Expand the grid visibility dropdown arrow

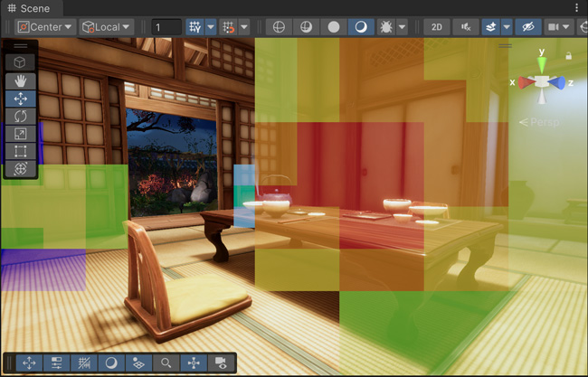pyautogui.click(x=211, y=27)
